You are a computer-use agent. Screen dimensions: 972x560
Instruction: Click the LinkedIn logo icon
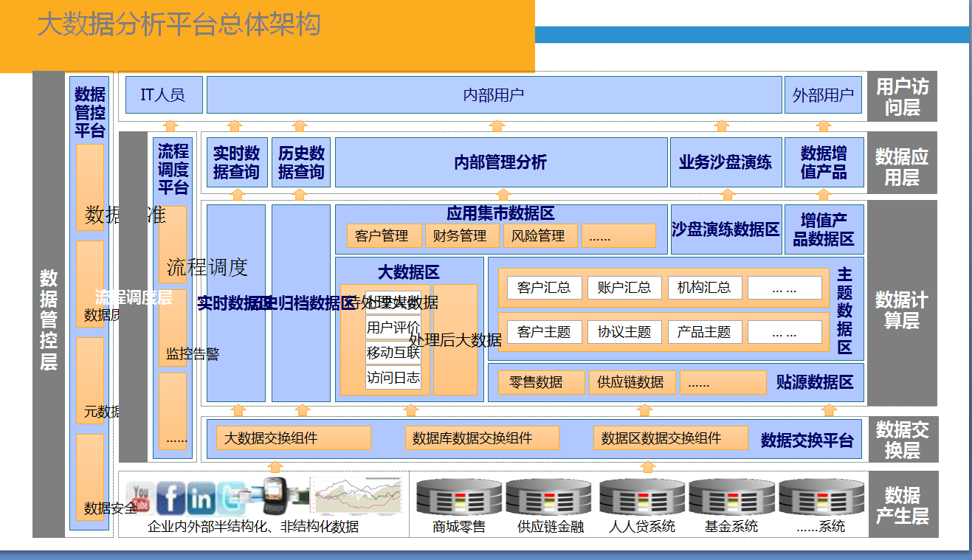tap(201, 498)
